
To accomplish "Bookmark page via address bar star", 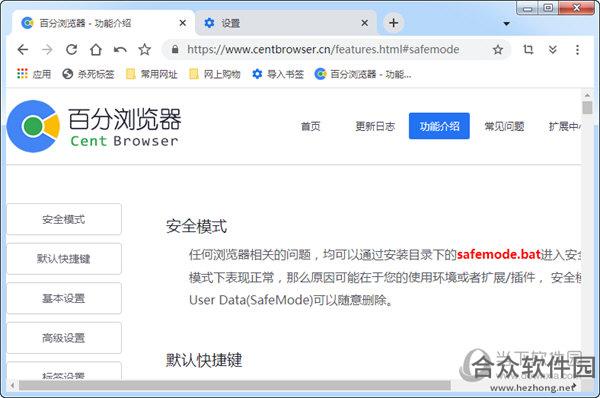I will (x=497, y=49).
